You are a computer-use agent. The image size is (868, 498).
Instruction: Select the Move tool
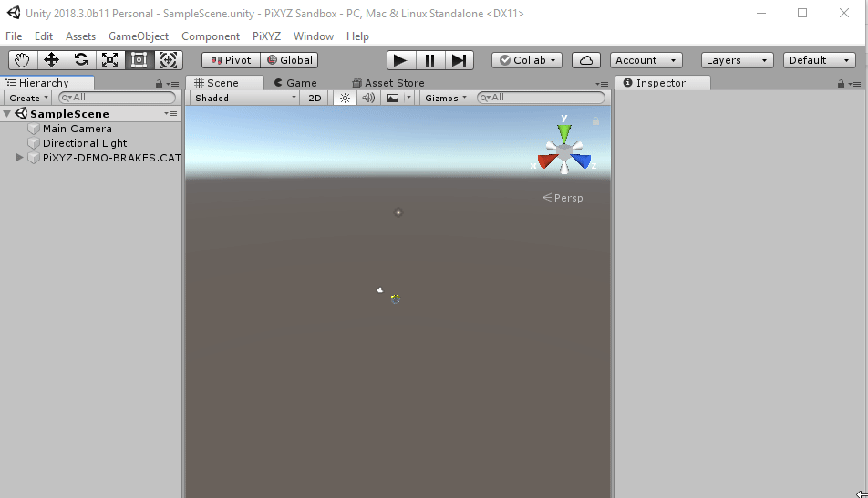tap(51, 60)
